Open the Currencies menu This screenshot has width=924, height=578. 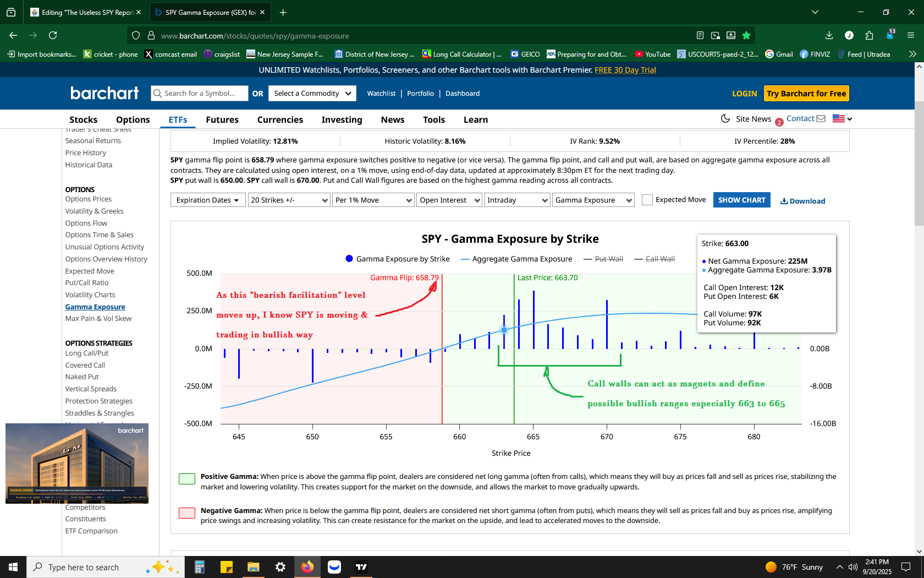(280, 119)
